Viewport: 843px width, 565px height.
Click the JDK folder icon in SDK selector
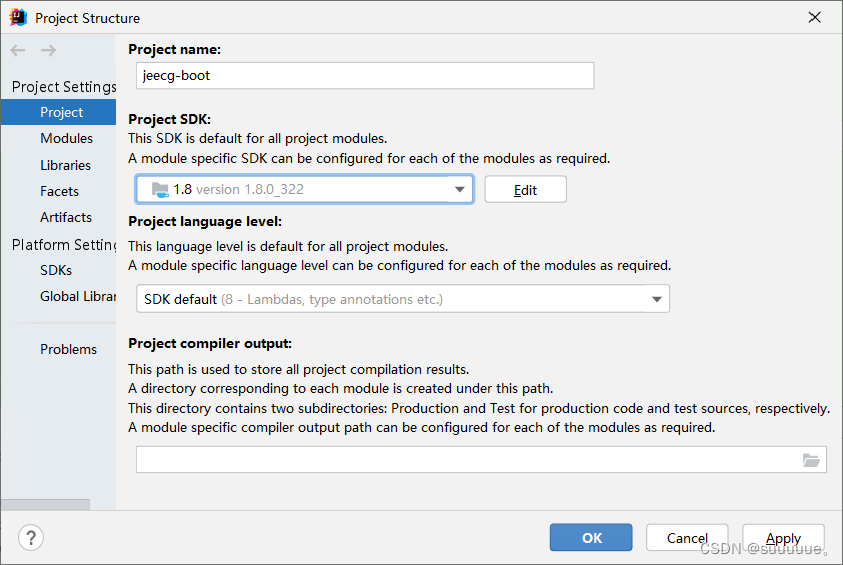point(160,190)
